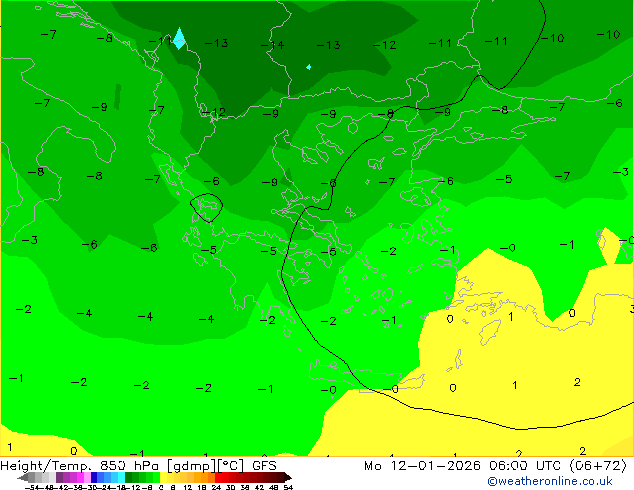Click the '-54' legend scale label
The image size is (634, 490).
pos(32,487)
